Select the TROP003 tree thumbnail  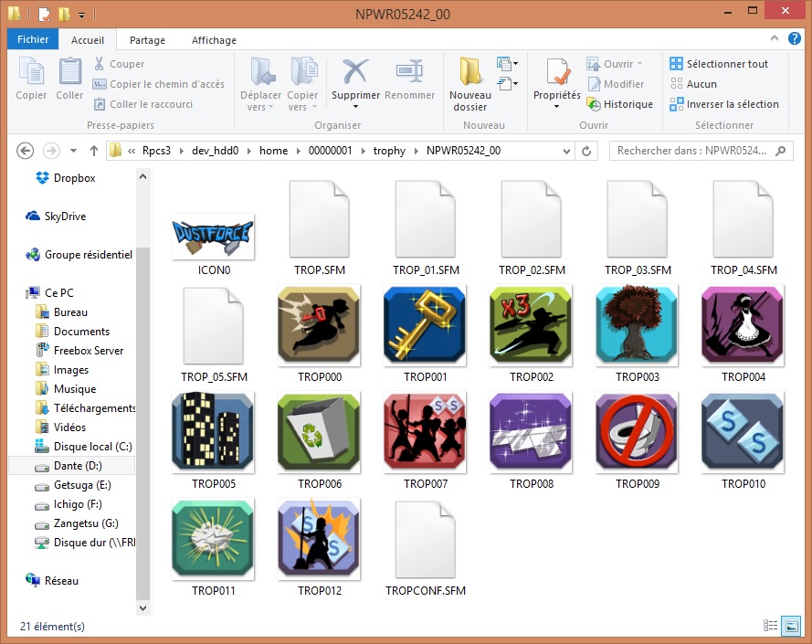[637, 325]
